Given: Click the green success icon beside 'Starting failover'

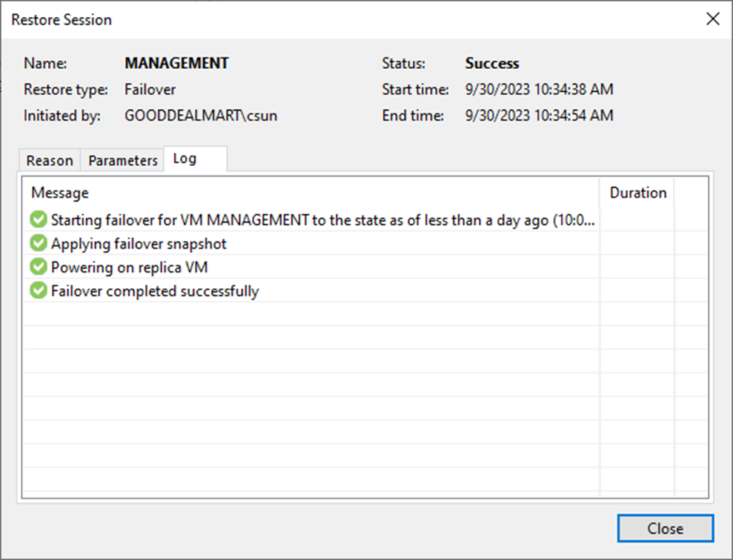Looking at the screenshot, I should [39, 220].
